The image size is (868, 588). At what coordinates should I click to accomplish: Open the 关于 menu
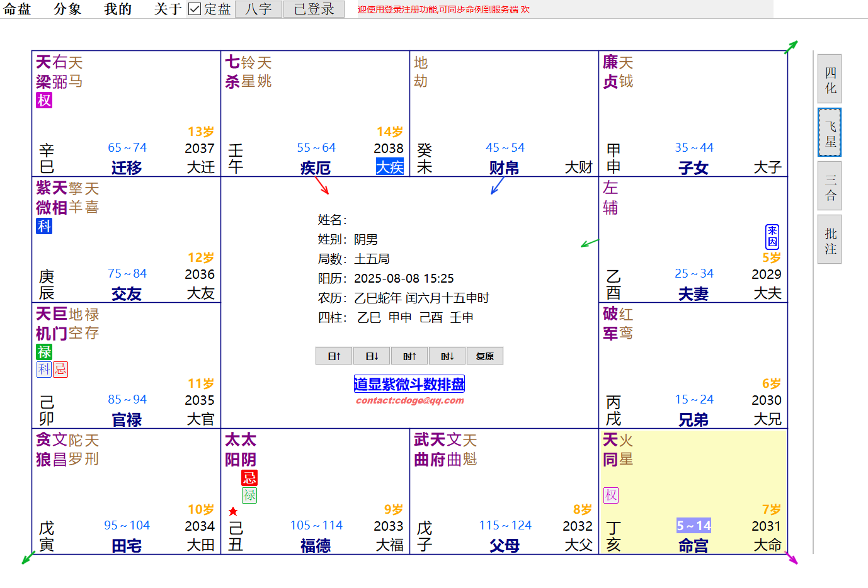click(168, 9)
